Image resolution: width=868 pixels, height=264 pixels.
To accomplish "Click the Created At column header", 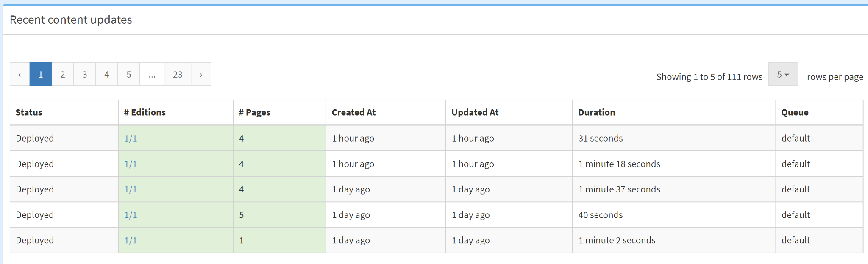I will [386, 112].
